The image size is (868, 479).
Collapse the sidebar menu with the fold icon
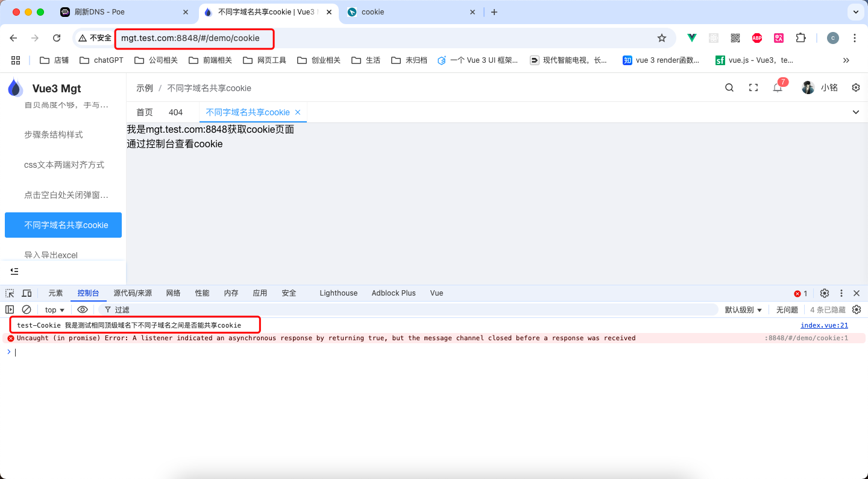point(14,271)
